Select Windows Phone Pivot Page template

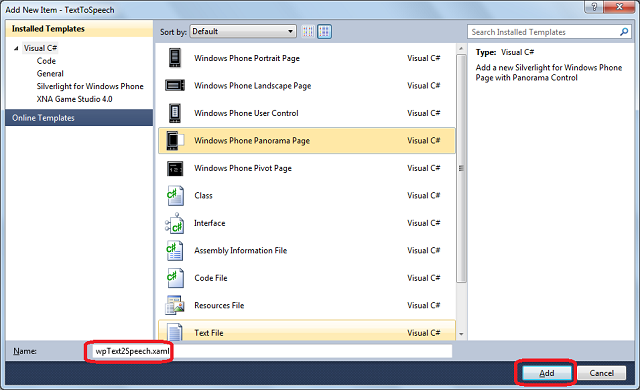(x=243, y=168)
